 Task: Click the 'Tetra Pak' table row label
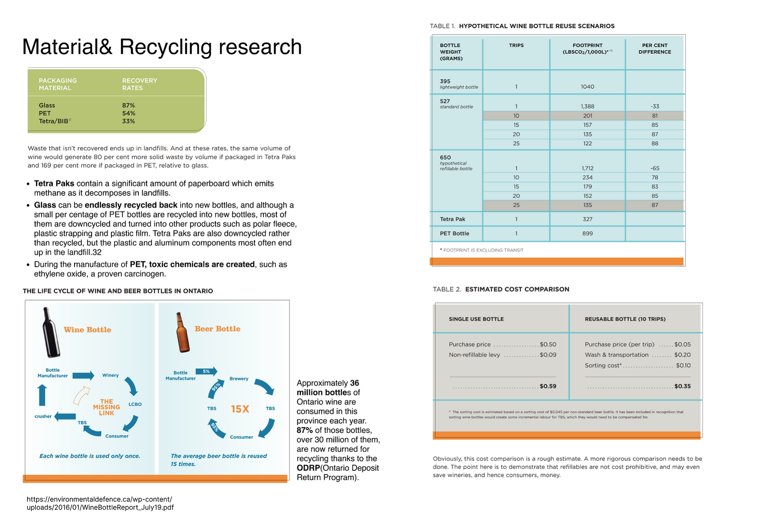point(452,219)
